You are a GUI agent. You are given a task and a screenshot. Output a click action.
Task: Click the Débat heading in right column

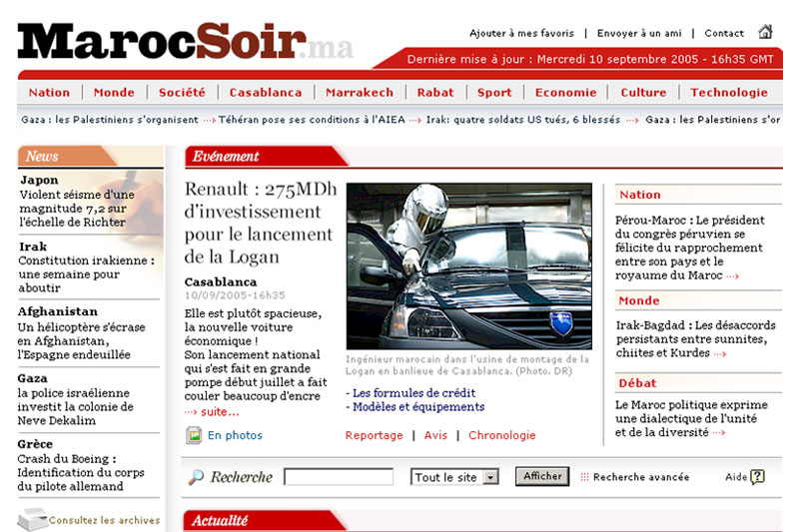click(637, 383)
